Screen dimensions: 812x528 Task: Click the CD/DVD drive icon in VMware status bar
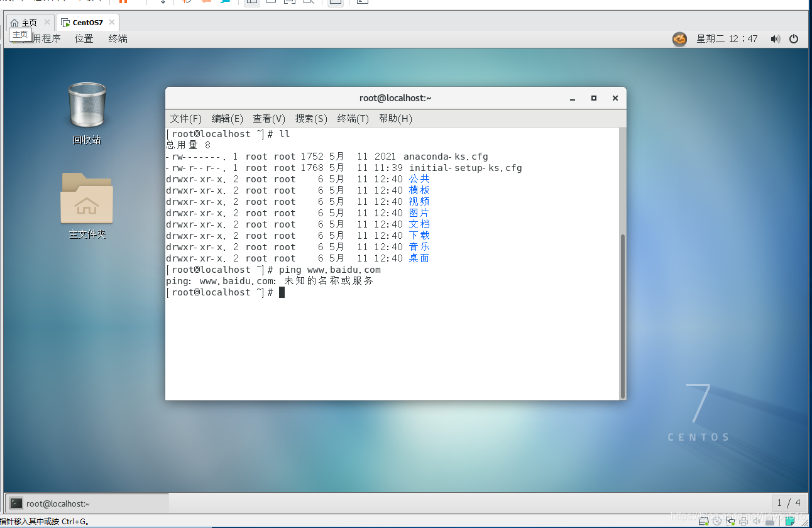(x=717, y=521)
